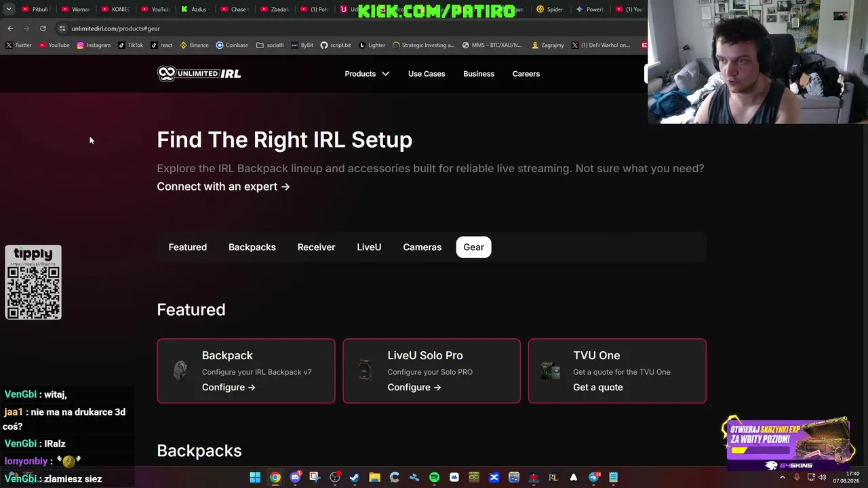
Task: Open the ByBit bookmark
Action: [x=302, y=45]
